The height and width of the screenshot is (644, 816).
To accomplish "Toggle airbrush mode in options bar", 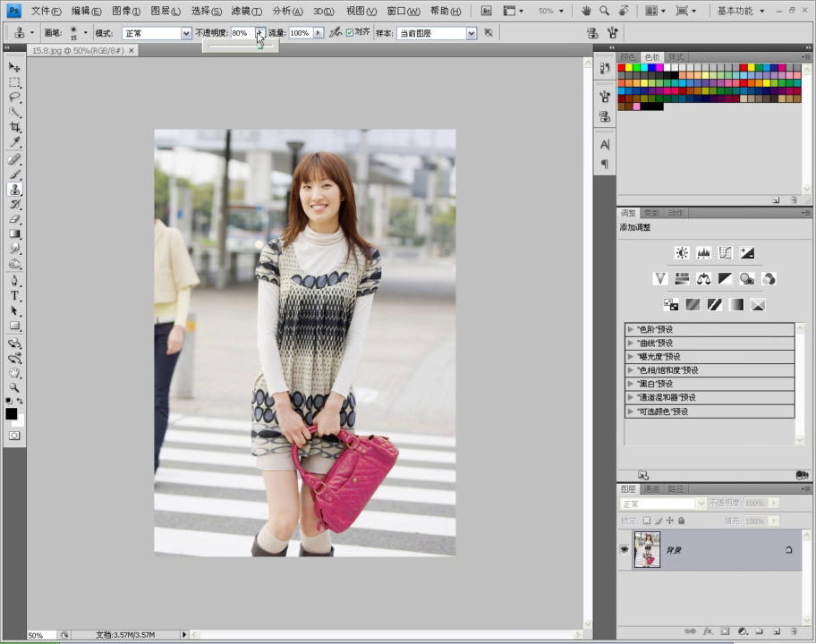I will pos(336,33).
